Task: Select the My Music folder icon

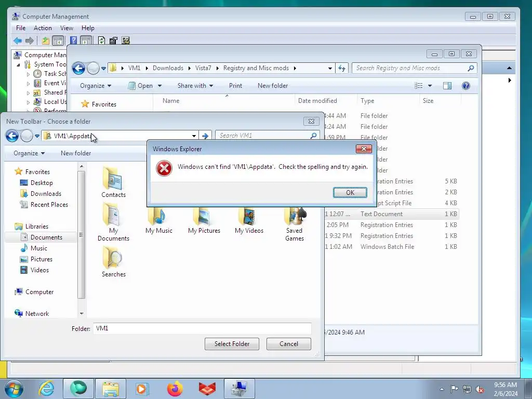Action: tap(159, 220)
